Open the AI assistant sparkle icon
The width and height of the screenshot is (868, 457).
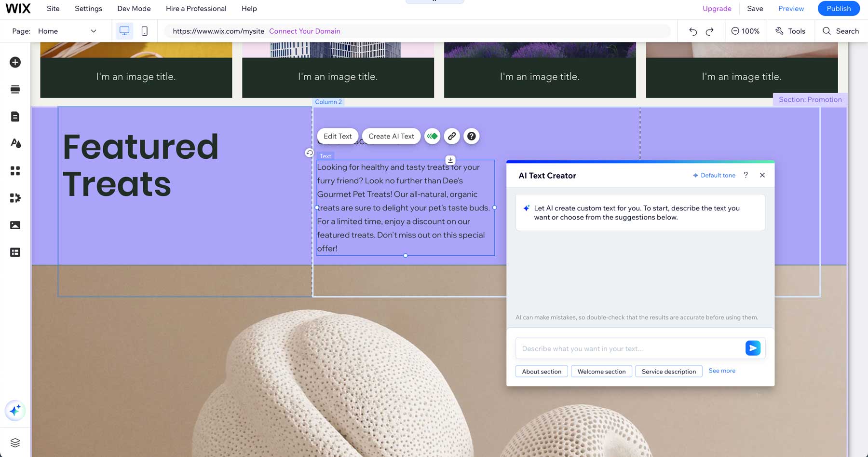15,411
